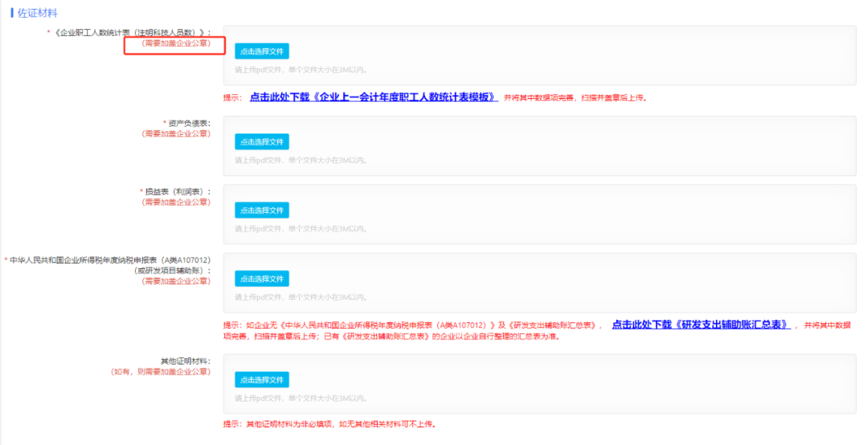The height and width of the screenshot is (445, 868).
Task: Upload file for 其他证明材料 via 点击选择文件
Action: [261, 380]
